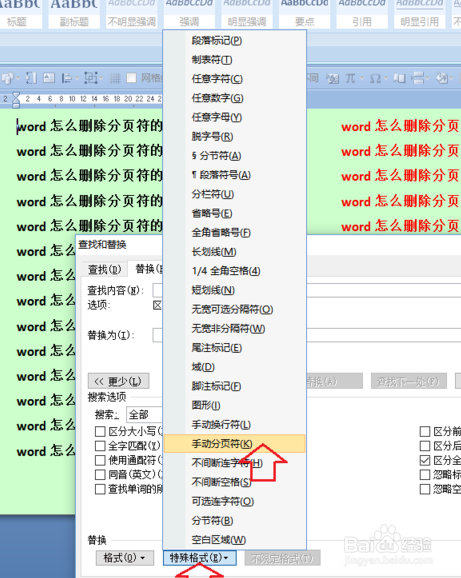Screen dimensions: 461x578
Task: Choose 脚注标记(F) from the menu
Action: [235, 386]
